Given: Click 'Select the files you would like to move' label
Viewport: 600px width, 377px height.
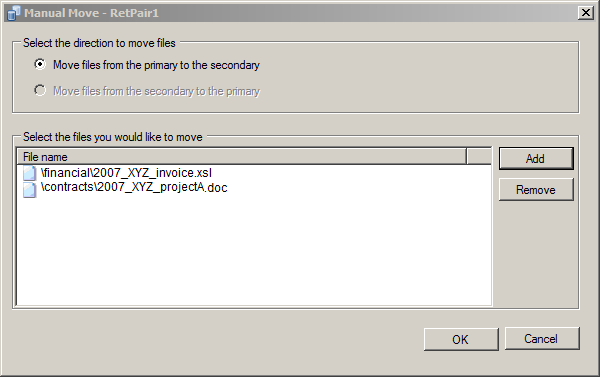Looking at the screenshot, I should click(x=112, y=137).
